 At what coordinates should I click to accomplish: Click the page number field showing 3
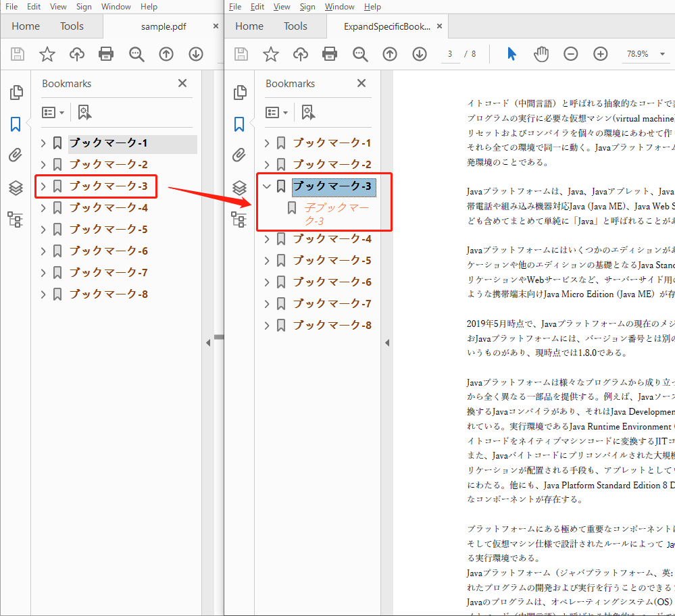(450, 54)
